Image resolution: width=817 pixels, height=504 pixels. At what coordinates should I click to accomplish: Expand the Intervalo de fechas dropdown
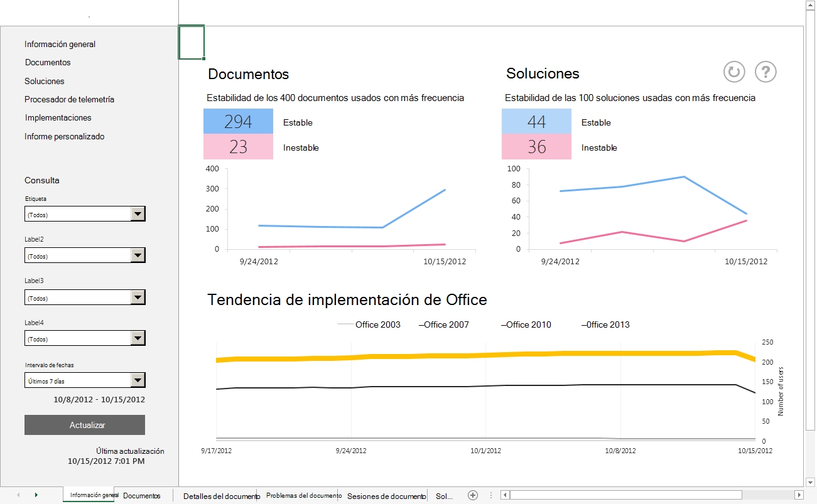click(138, 380)
